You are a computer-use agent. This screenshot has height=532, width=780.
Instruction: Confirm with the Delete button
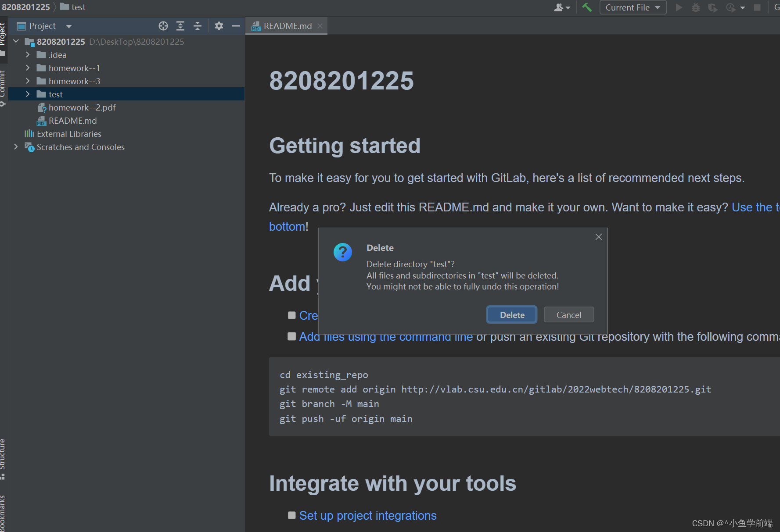coord(512,314)
